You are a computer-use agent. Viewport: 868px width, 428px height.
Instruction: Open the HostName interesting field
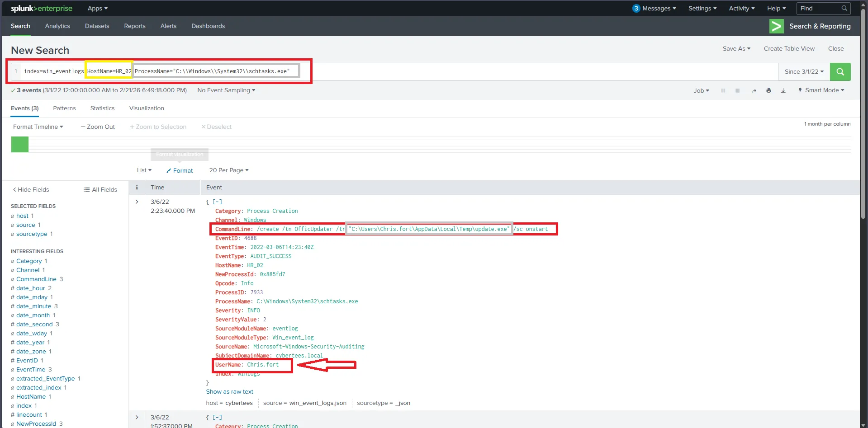coord(31,397)
